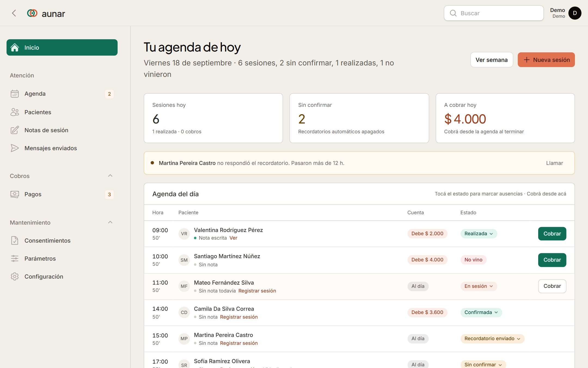Click patient name Valentina Rodríguez Pérez

(228, 230)
